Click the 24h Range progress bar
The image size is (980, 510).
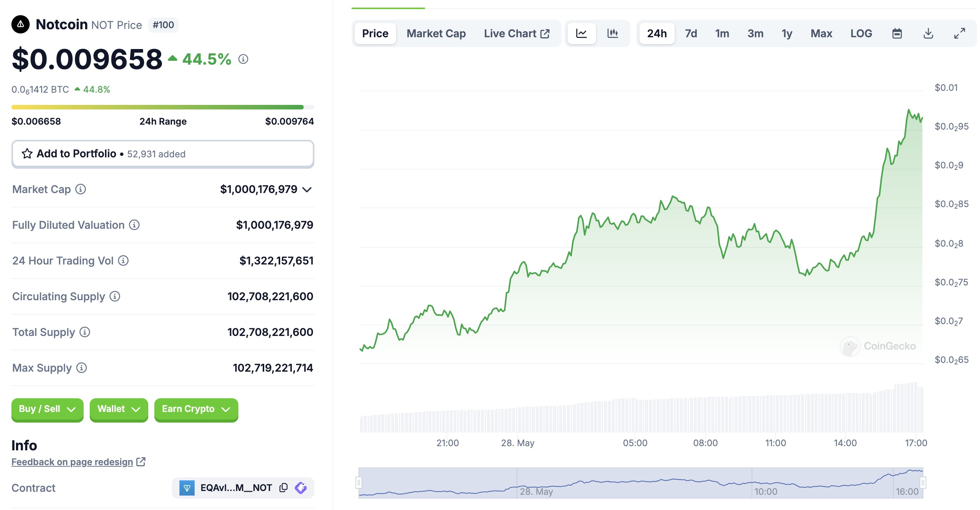(163, 107)
